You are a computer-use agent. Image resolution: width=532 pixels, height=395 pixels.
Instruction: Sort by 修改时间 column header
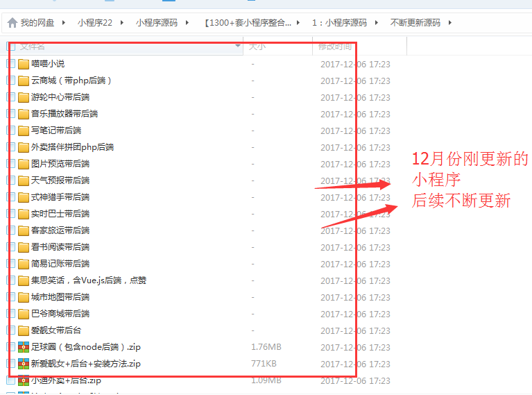pos(334,47)
